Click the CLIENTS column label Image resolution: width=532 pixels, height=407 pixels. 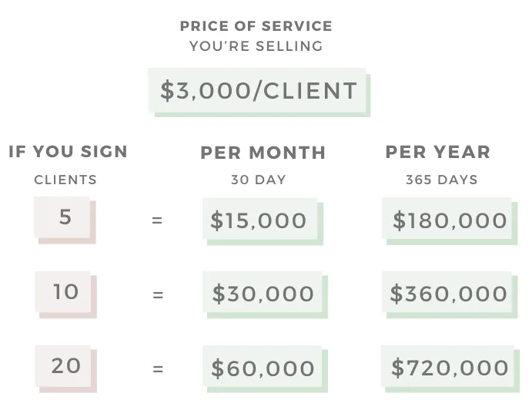(65, 180)
